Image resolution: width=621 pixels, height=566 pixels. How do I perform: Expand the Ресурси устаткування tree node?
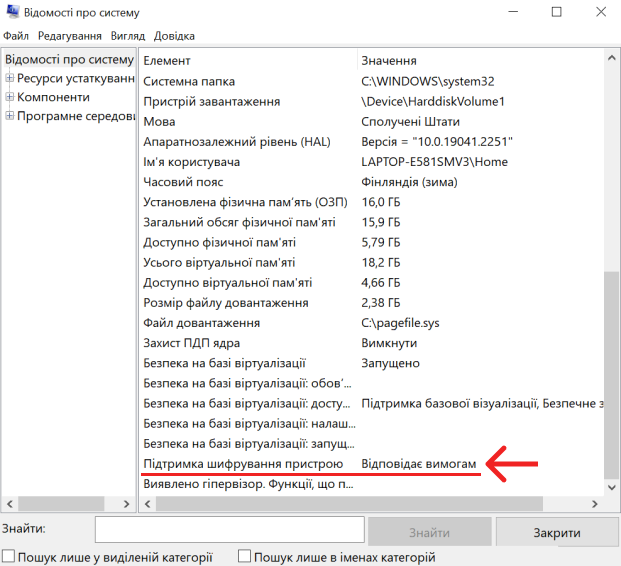pyautogui.click(x=10, y=78)
